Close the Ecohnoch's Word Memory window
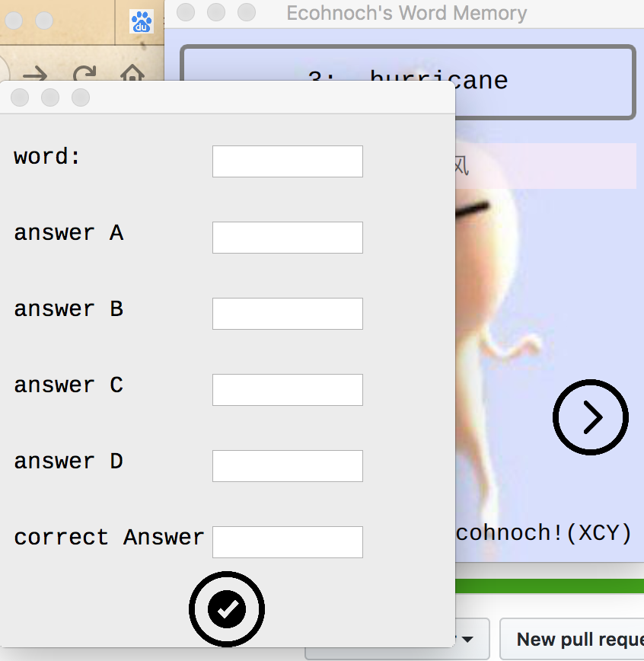 [186, 12]
